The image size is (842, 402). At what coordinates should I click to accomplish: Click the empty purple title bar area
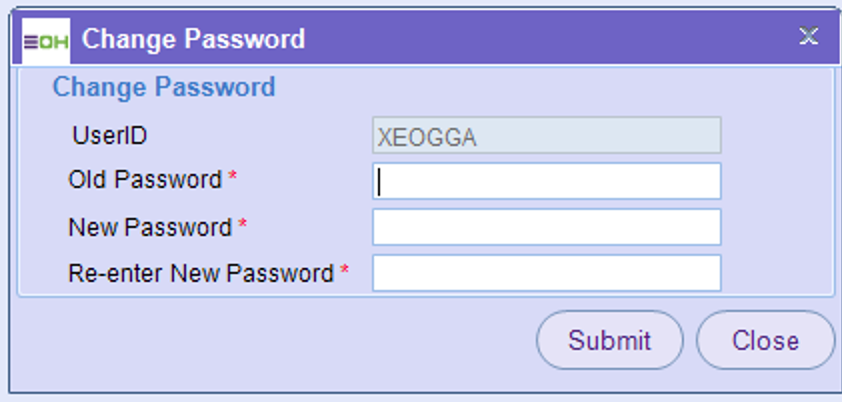(550, 40)
